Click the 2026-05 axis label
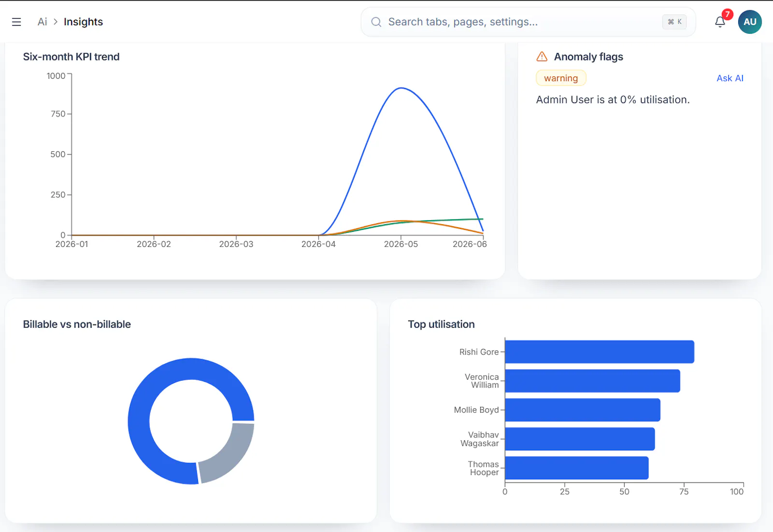The image size is (773, 532). [401, 244]
